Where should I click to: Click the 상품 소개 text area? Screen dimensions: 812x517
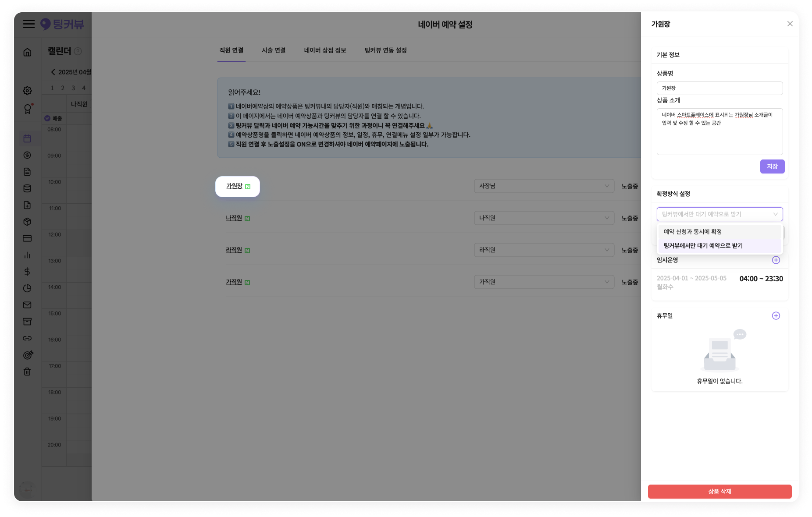pos(719,131)
